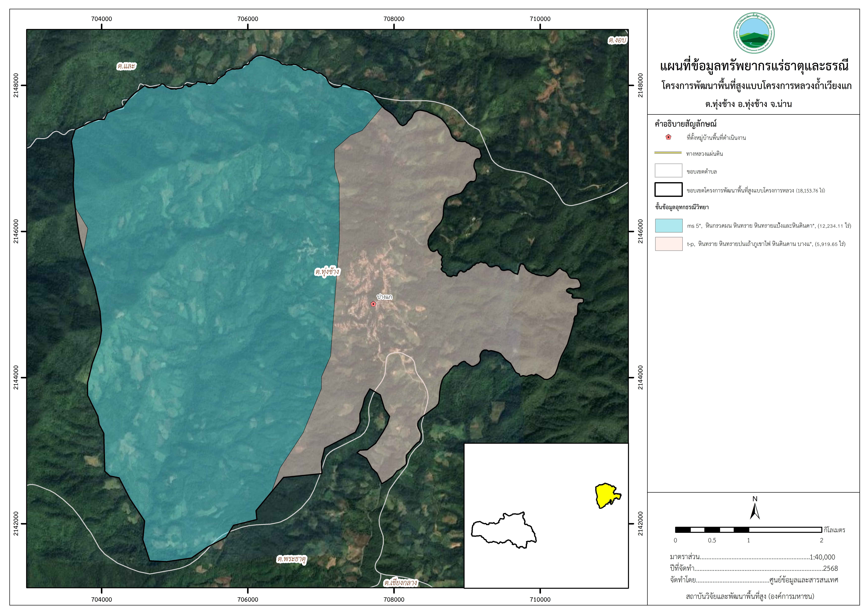Click the 704000 easting label above the map
This screenshot has height=614, width=868.
102,19
